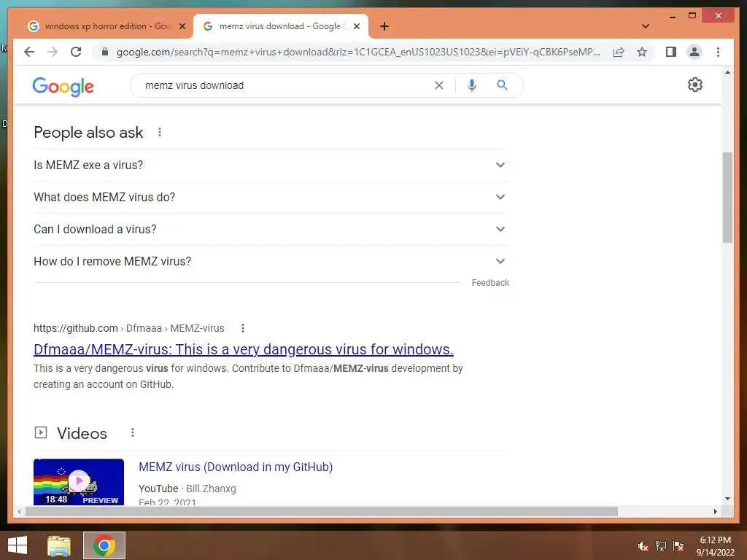Open File Explorer from the taskbar
Image resolution: width=747 pixels, height=560 pixels.
click(59, 545)
